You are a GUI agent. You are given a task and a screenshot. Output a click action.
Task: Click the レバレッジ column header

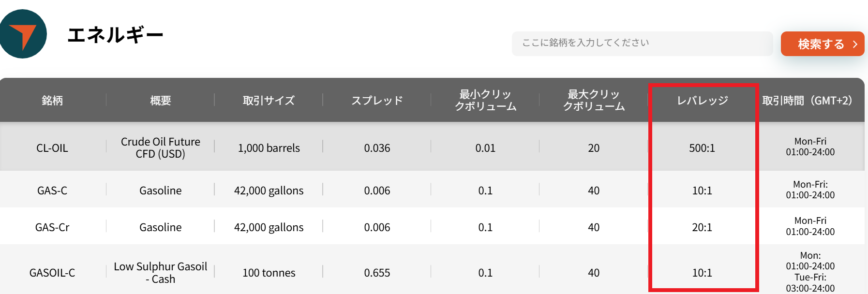[x=702, y=101]
